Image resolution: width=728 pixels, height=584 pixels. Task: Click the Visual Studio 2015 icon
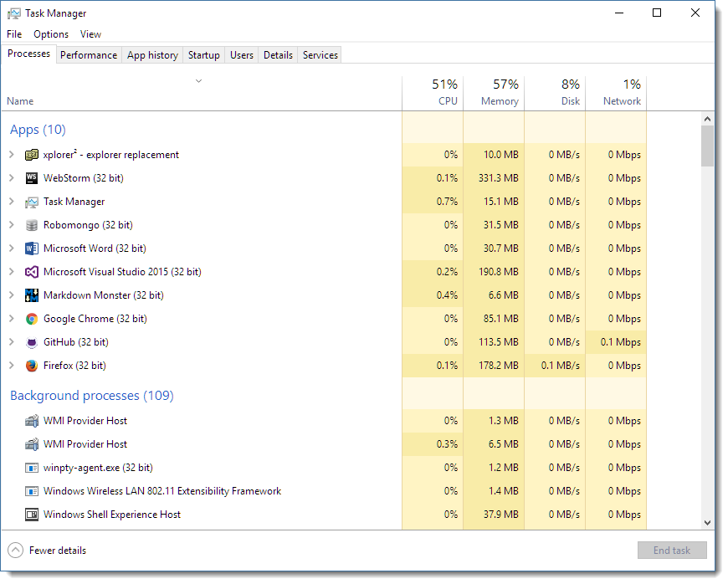[31, 271]
